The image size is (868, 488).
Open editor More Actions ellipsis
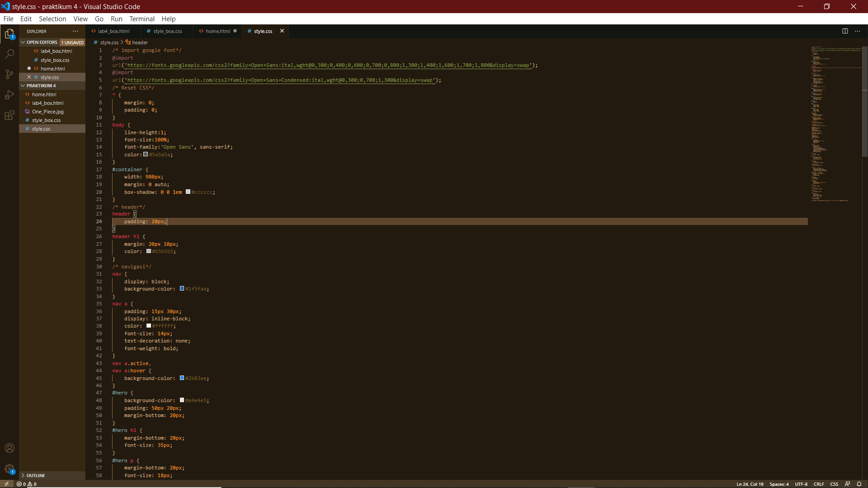(x=858, y=31)
